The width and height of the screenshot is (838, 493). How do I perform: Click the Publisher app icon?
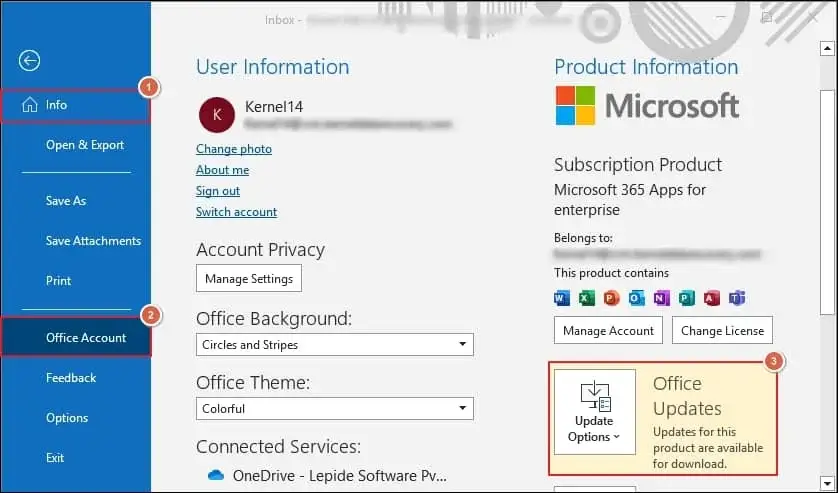[x=687, y=298]
